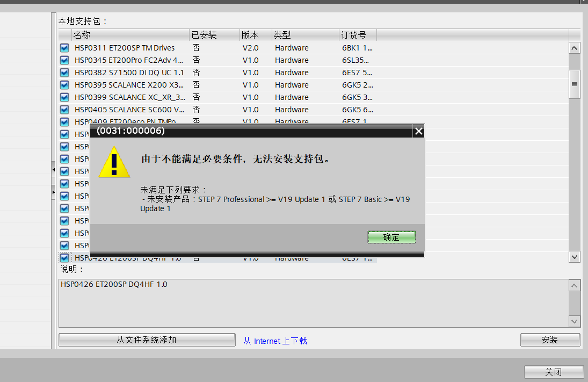Viewport: 588px width, 382px height.
Task: Select HSP0345 ET200Pro FC2Adv row name
Action: click(x=129, y=60)
